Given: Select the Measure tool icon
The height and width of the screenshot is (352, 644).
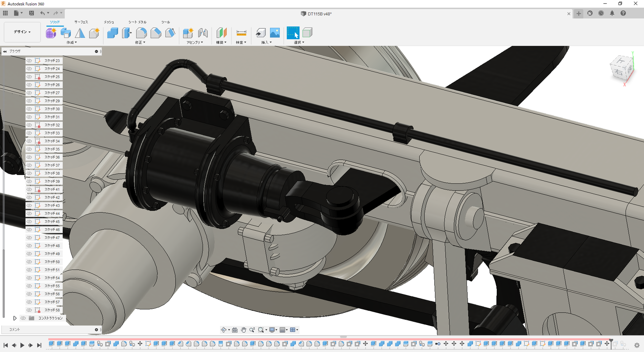Looking at the screenshot, I should point(241,33).
